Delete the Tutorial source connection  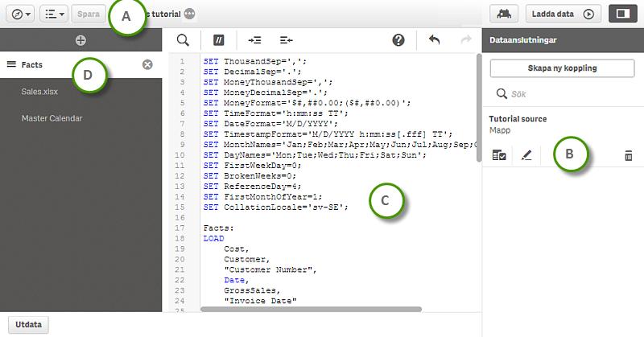pyautogui.click(x=629, y=155)
